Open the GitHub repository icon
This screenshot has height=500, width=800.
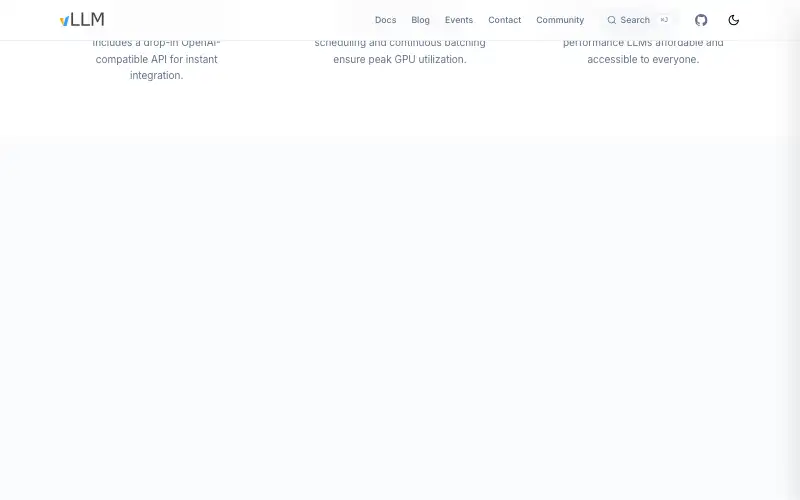pos(701,20)
